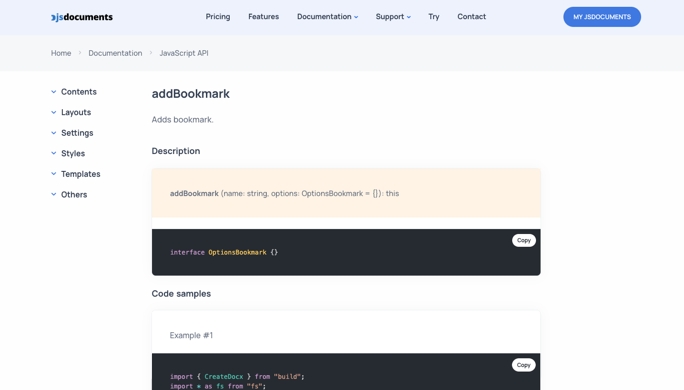Click the addBookmark method signature text
Viewport: 684px width, 390px height.
click(x=284, y=193)
